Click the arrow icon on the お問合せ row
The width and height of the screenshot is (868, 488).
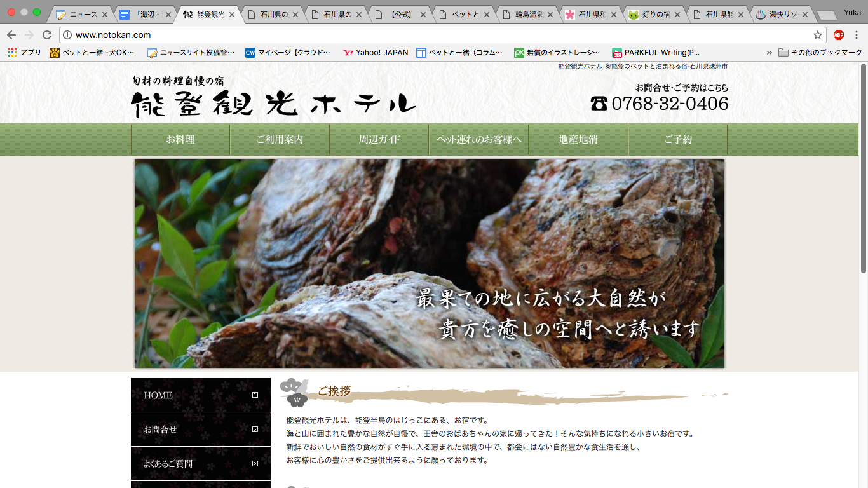click(255, 429)
